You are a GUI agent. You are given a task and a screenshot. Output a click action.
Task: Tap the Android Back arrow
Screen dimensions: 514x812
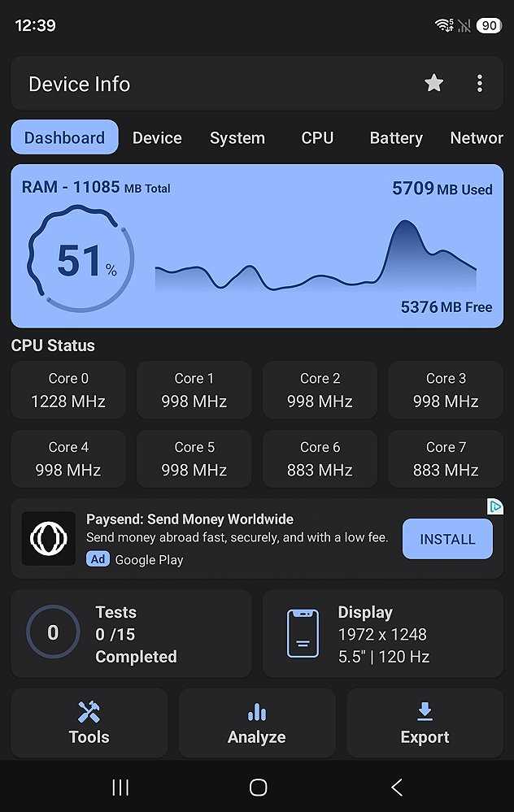tap(396, 787)
